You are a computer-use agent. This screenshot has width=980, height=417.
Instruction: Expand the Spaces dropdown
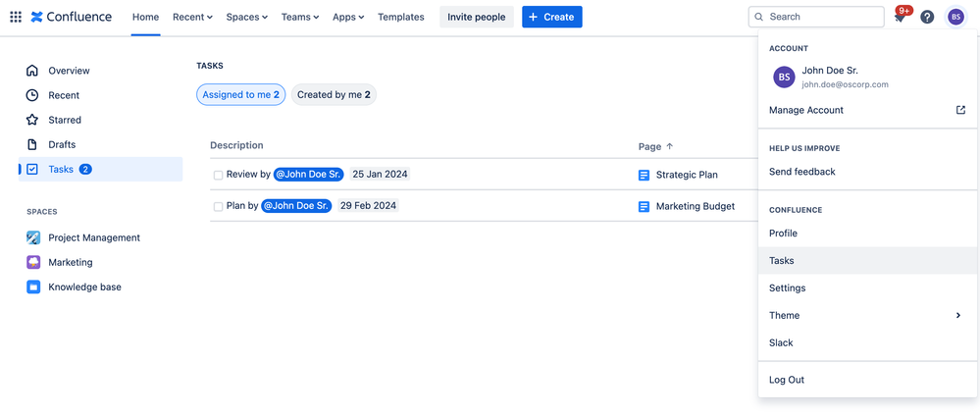click(x=247, y=17)
